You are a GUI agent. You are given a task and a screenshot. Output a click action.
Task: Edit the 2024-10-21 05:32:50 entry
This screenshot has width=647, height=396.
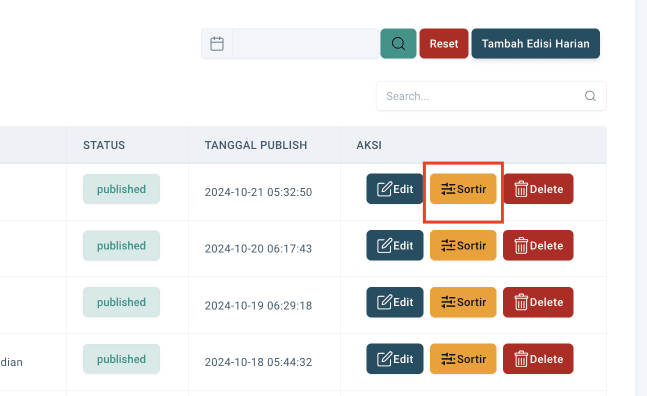tap(395, 189)
